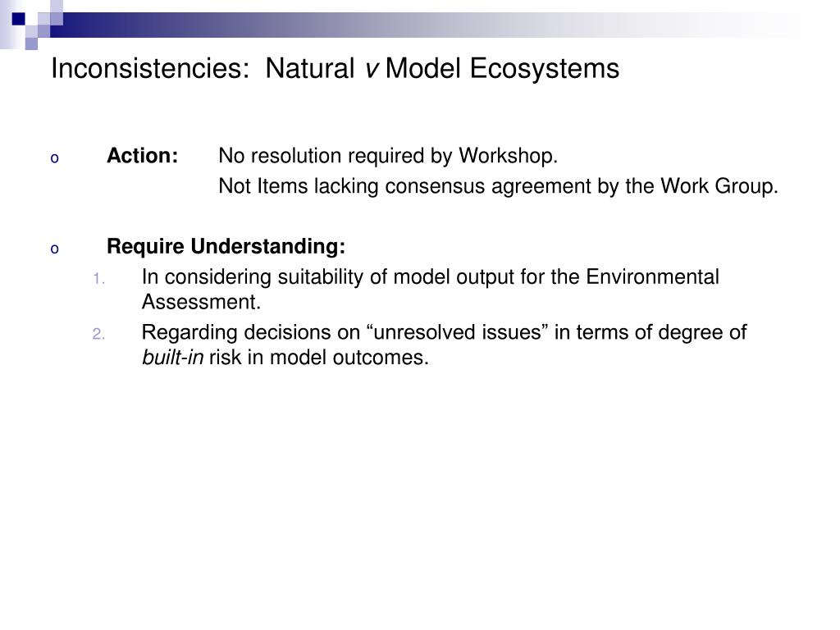The height and width of the screenshot is (630, 840).
Task: Click the italic 'v' in the title
Action: click(x=371, y=70)
